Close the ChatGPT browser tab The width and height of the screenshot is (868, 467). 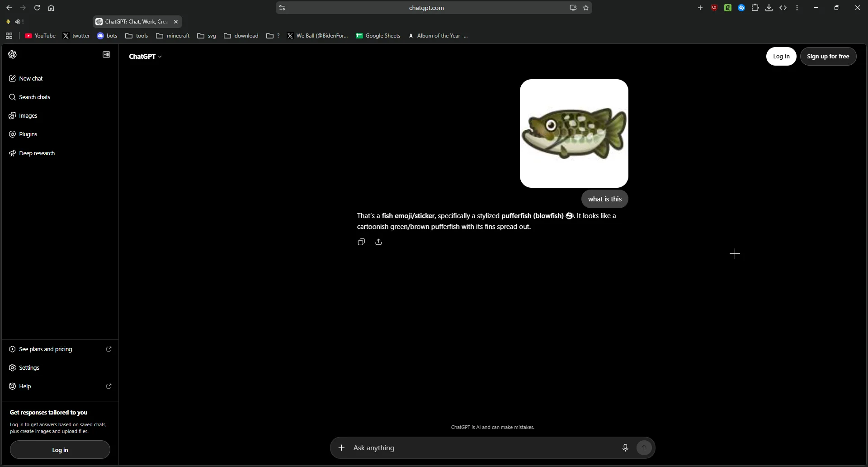[176, 22]
